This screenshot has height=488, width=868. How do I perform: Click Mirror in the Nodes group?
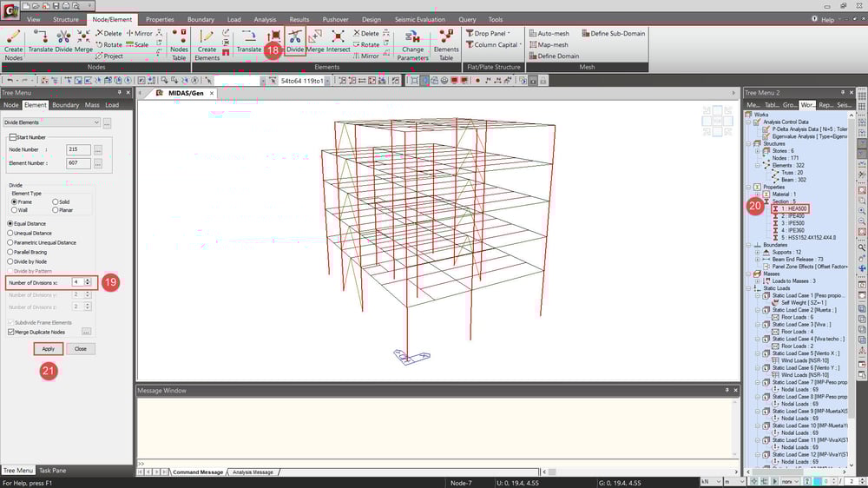coord(140,33)
